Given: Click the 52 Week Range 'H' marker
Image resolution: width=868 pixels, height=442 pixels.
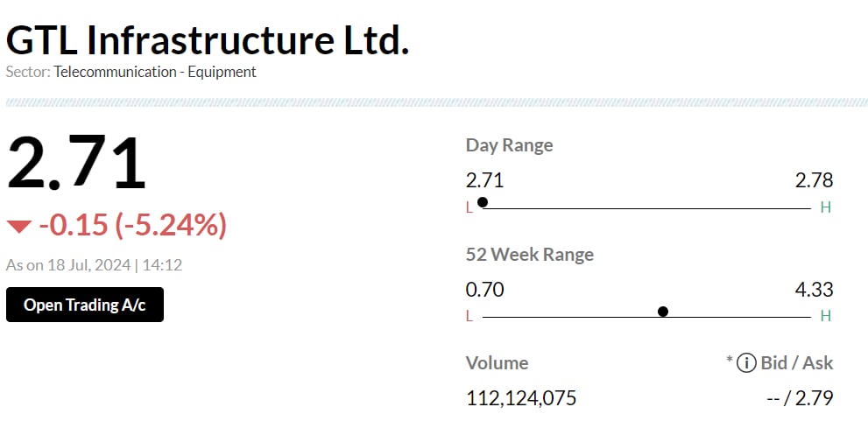Looking at the screenshot, I should click(x=825, y=316).
